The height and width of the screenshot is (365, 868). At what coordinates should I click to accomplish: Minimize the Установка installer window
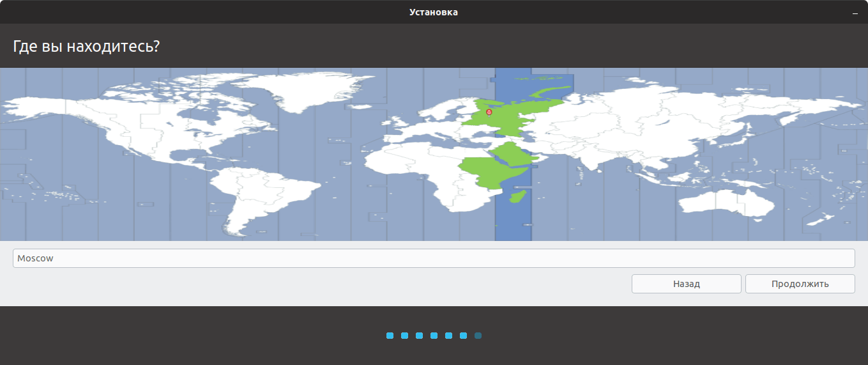[x=855, y=13]
